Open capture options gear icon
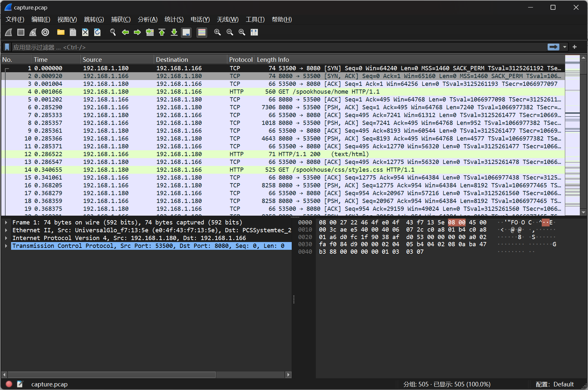The image size is (588, 390). point(45,32)
